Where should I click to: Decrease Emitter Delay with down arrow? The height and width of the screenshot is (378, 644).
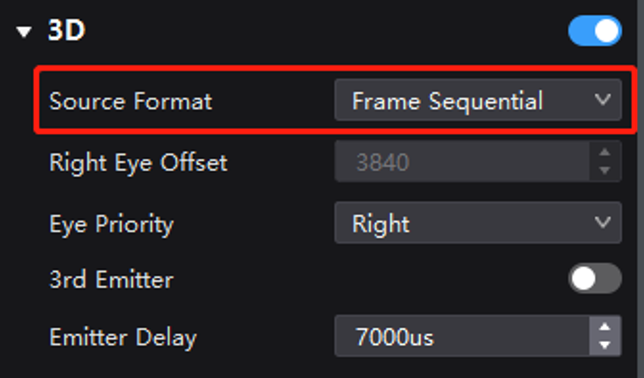[605, 346]
